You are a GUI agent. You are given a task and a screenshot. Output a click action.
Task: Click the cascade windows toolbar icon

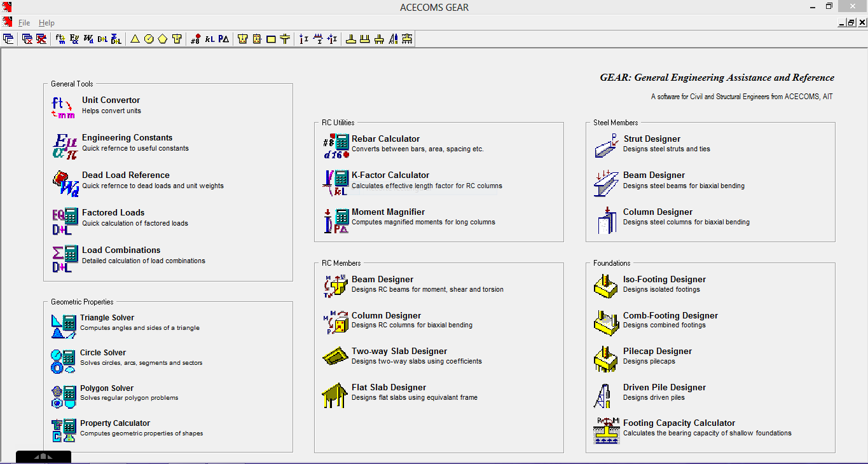(9, 39)
